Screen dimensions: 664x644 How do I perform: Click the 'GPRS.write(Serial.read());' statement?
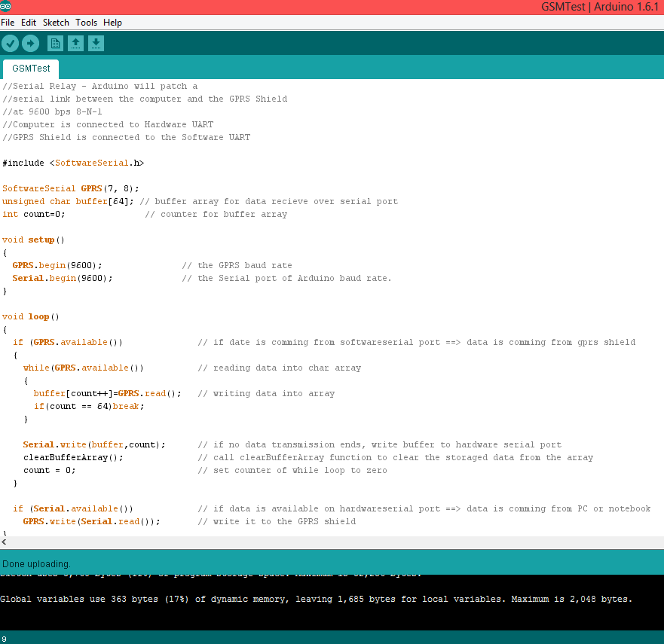pos(91,521)
